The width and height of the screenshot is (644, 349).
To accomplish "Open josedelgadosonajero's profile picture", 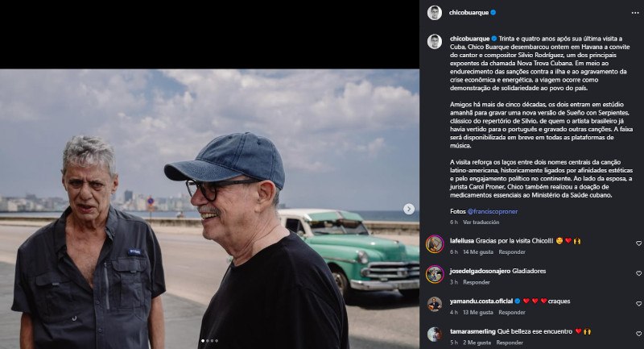I will pyautogui.click(x=435, y=274).
